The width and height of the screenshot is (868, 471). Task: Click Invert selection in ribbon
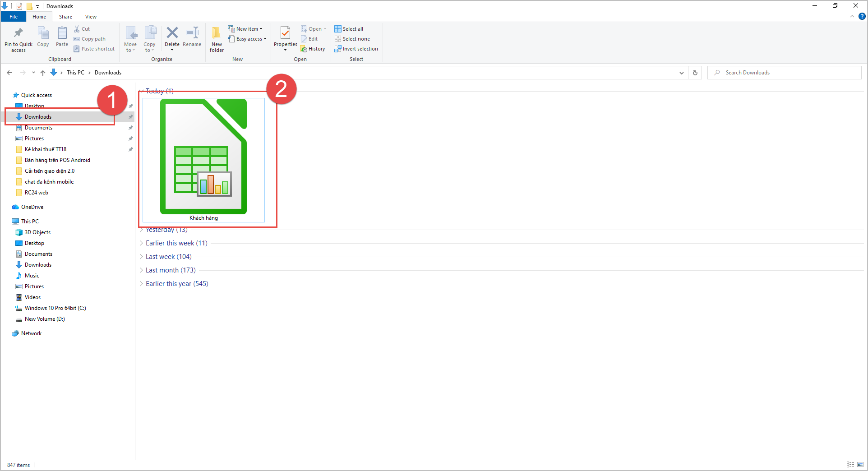[x=356, y=49]
